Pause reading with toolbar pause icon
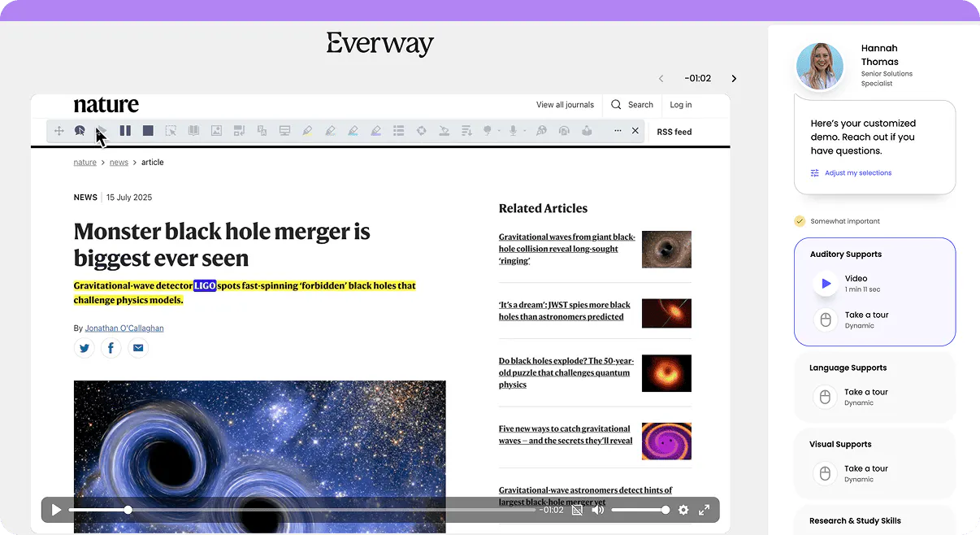This screenshot has width=980, height=535. [x=125, y=131]
